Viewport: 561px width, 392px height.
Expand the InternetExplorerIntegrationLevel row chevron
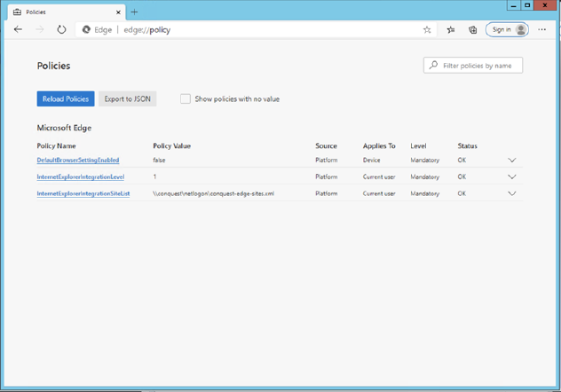pos(512,176)
